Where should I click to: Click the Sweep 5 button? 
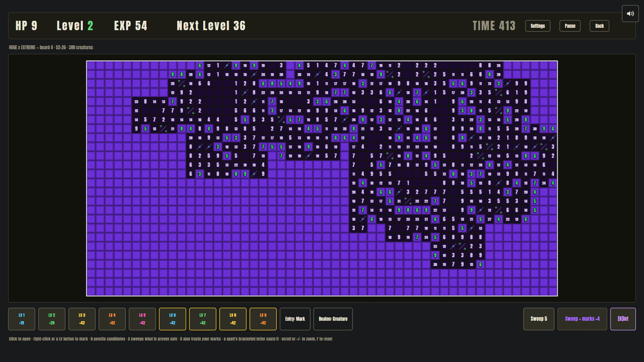tap(539, 319)
